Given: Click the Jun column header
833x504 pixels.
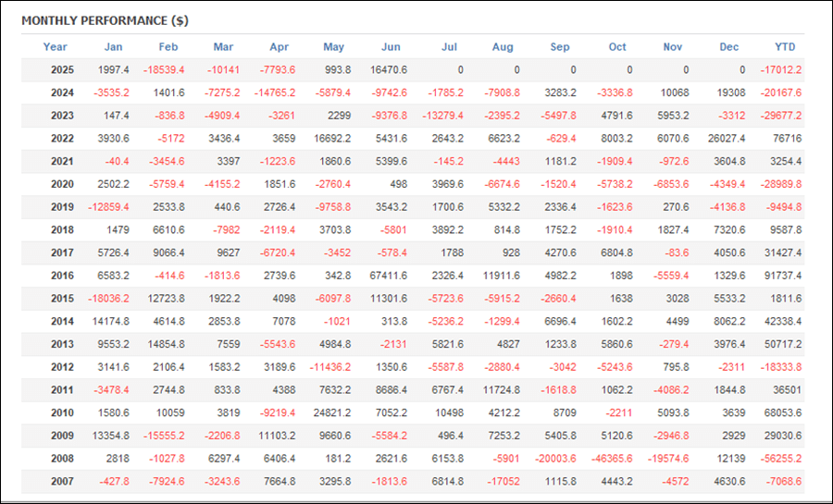Looking at the screenshot, I should coord(391,46).
